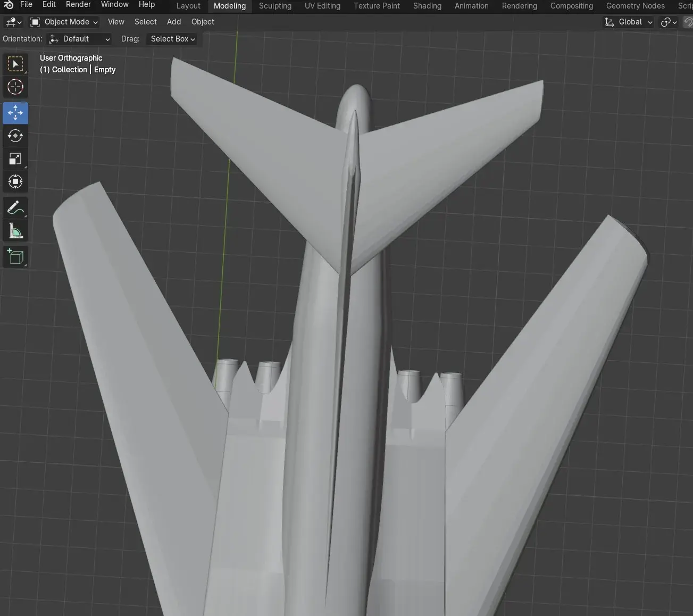Select the Move tool

pos(15,113)
